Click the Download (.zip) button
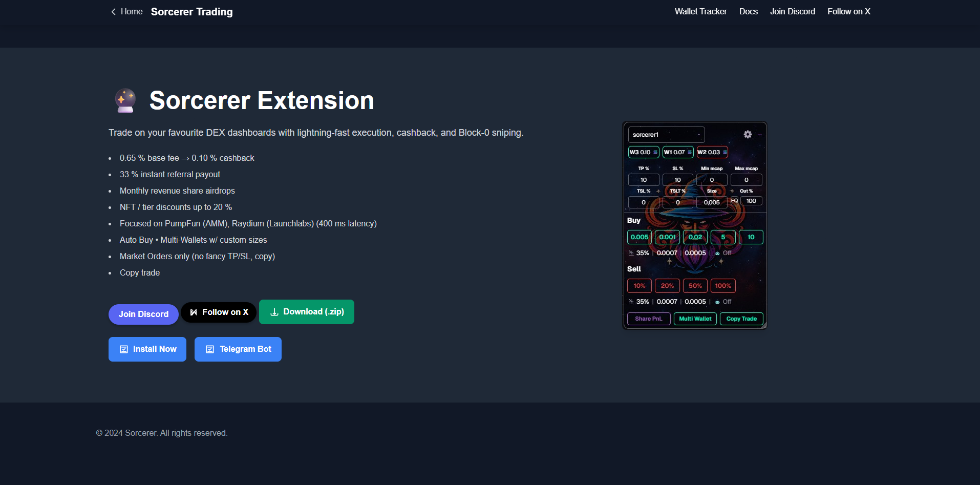The width and height of the screenshot is (980, 485). (306, 312)
